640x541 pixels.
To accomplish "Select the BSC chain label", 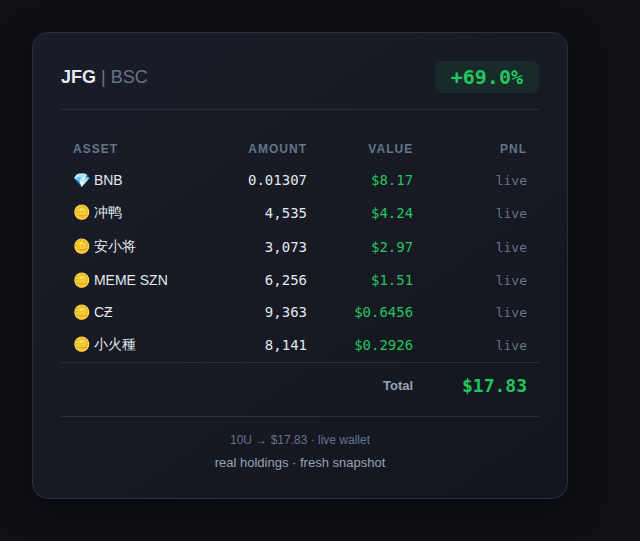I will [x=129, y=77].
